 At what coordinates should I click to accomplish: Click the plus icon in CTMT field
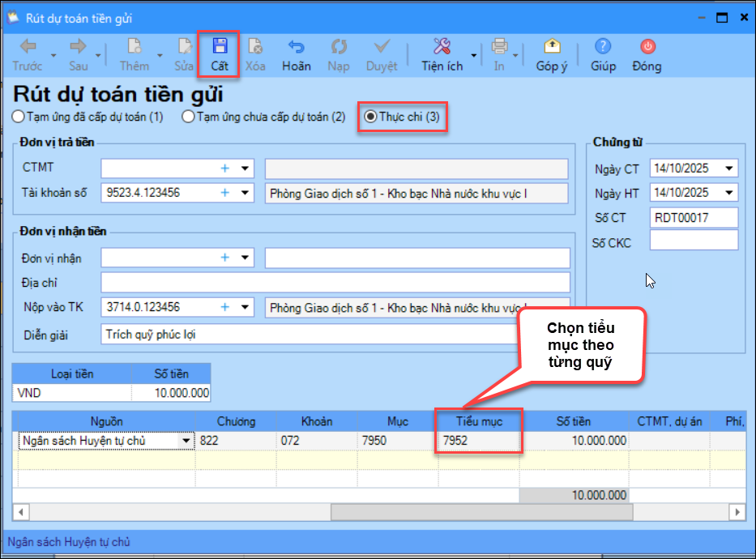pyautogui.click(x=225, y=169)
